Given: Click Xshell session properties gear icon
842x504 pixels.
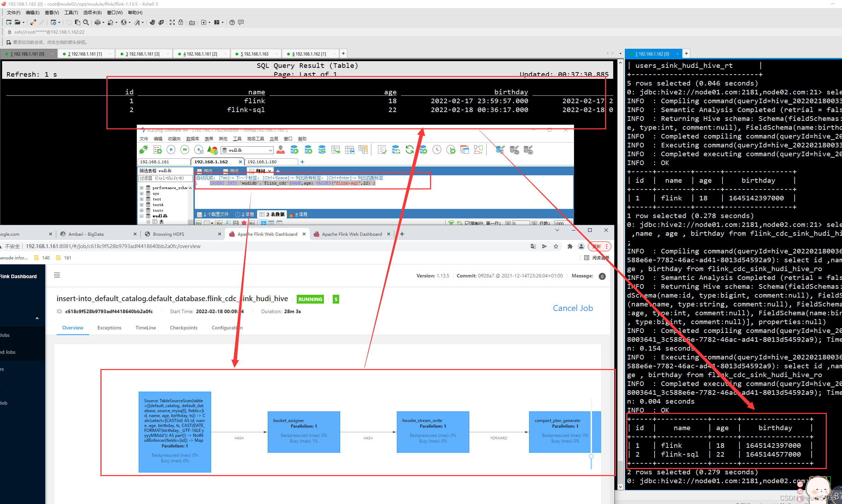Looking at the screenshot, I should point(53,22).
